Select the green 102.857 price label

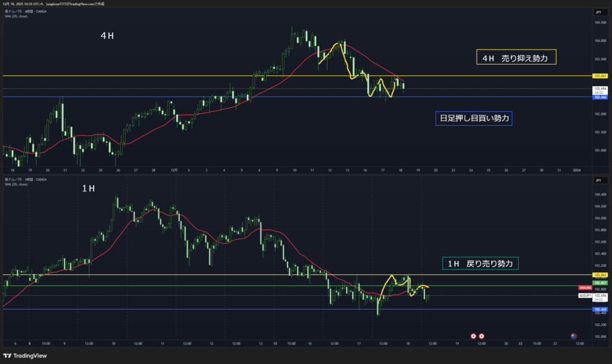click(599, 282)
